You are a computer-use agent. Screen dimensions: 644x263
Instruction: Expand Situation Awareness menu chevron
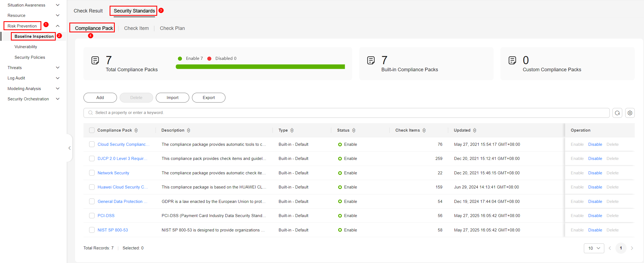(58, 5)
